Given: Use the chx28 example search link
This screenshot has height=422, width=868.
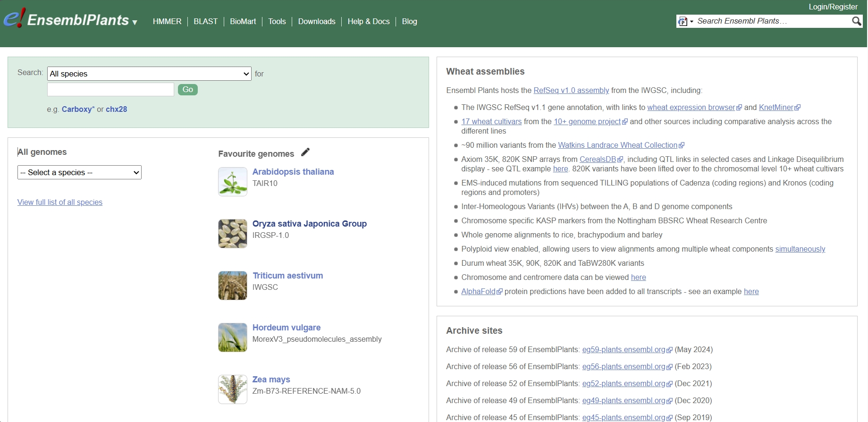Looking at the screenshot, I should click(117, 109).
